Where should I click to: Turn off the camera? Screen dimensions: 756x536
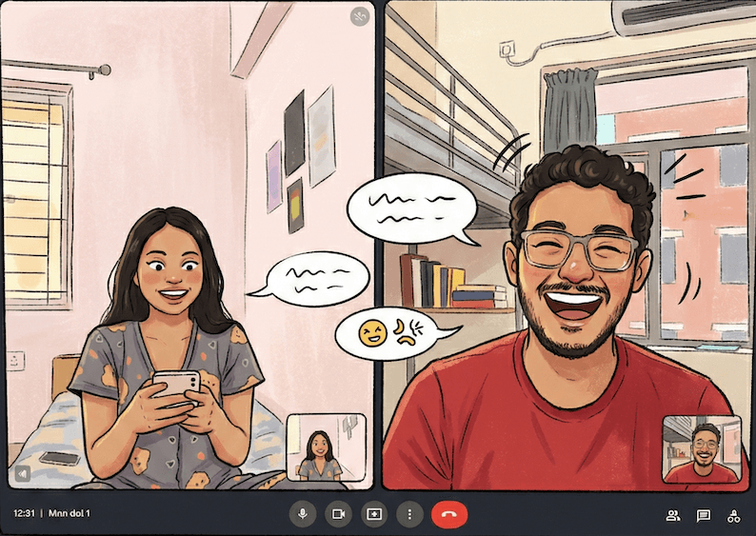pyautogui.click(x=337, y=514)
